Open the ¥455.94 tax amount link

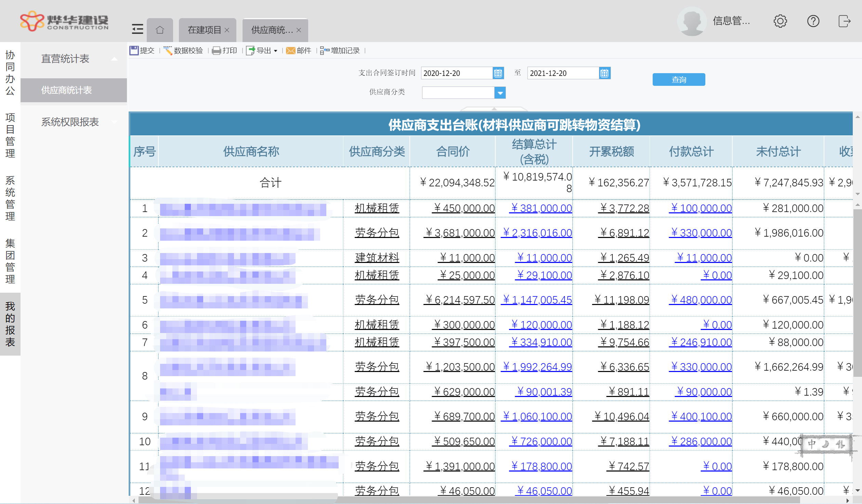tap(628, 491)
